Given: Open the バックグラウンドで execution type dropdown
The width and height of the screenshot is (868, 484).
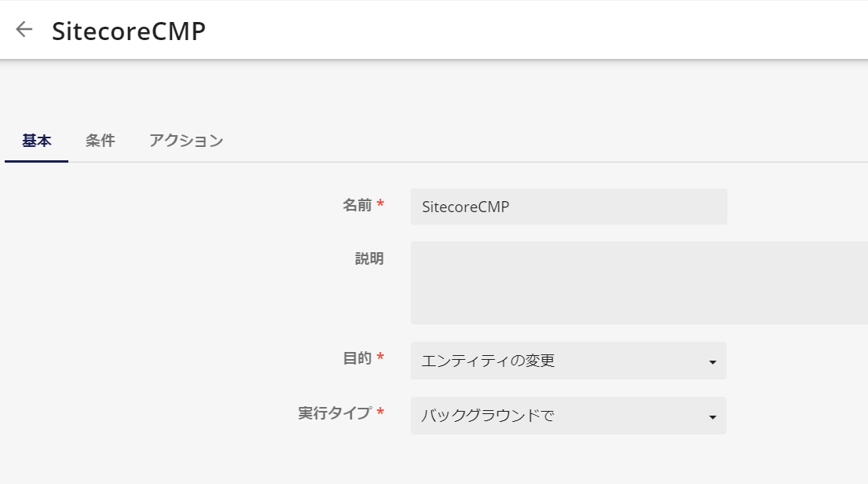Looking at the screenshot, I should tap(568, 416).
